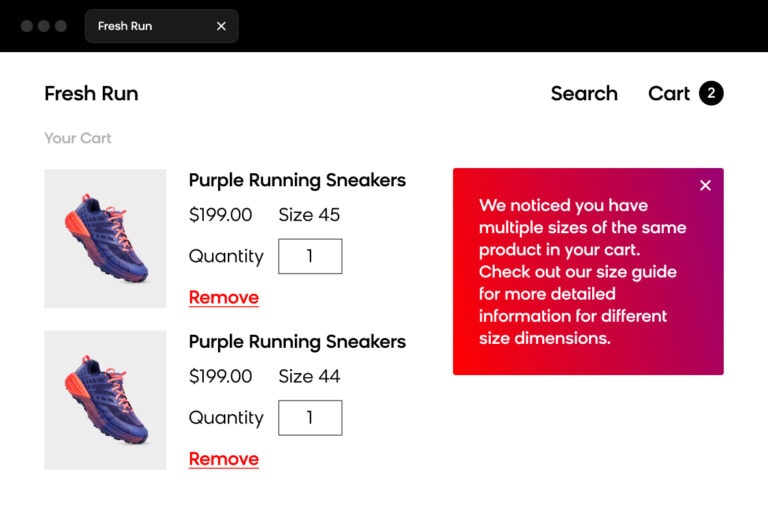
Task: Focus the quantity field for size 44
Action: [310, 418]
